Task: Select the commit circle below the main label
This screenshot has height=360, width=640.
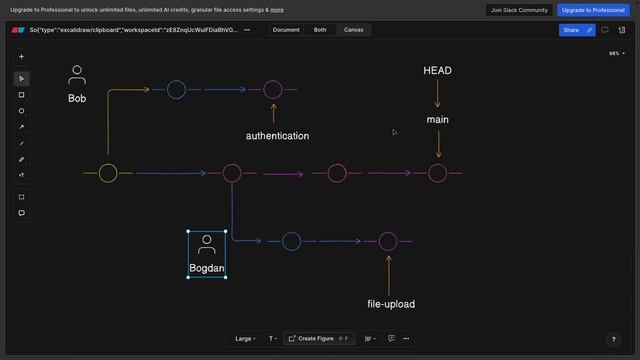Action: click(437, 173)
